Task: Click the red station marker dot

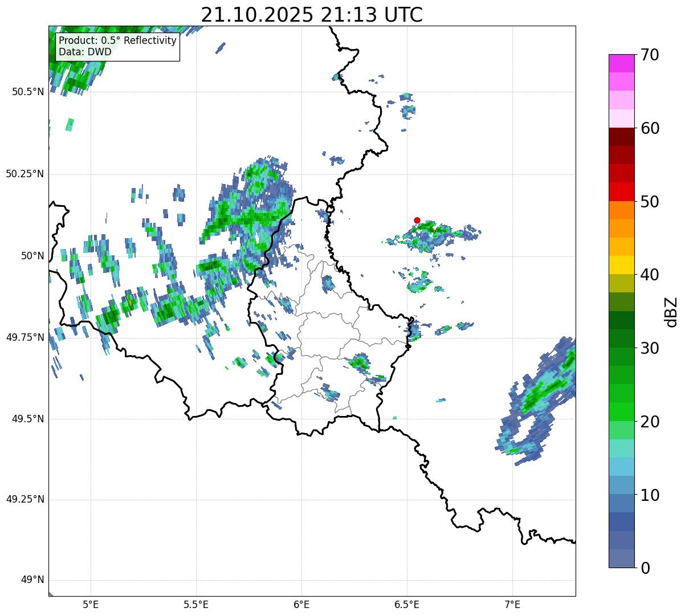Action: 417,220
